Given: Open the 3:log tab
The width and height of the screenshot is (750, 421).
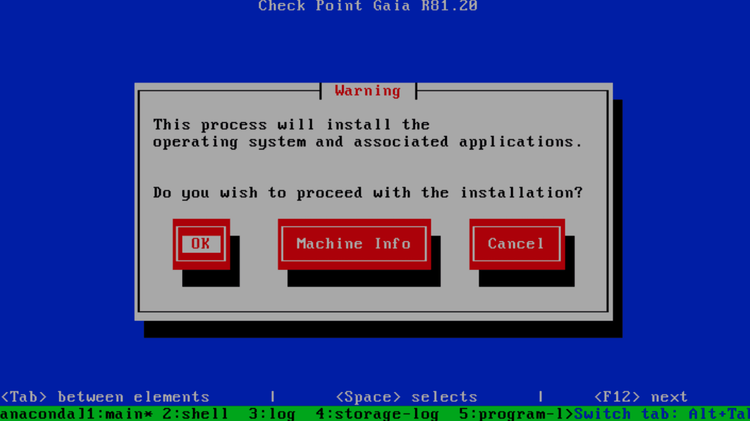Looking at the screenshot, I should click(x=272, y=414).
